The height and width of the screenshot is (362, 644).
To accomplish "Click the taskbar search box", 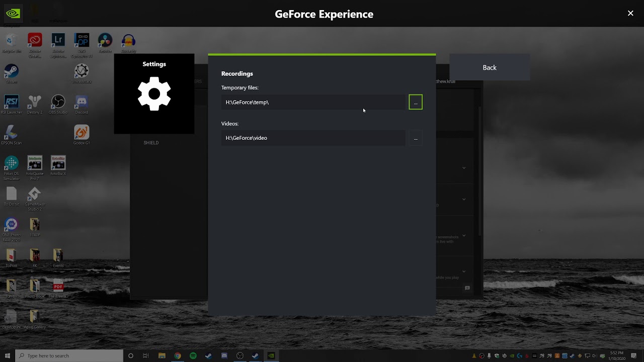I will [x=69, y=355].
